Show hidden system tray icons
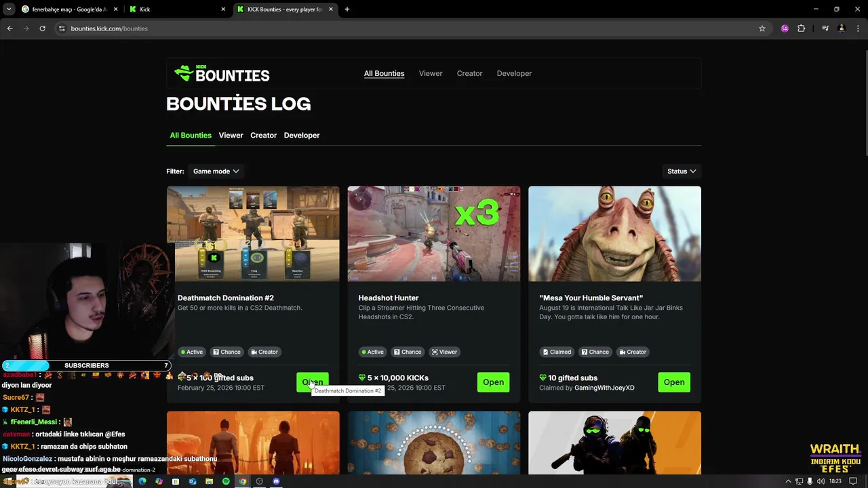 [x=788, y=481]
